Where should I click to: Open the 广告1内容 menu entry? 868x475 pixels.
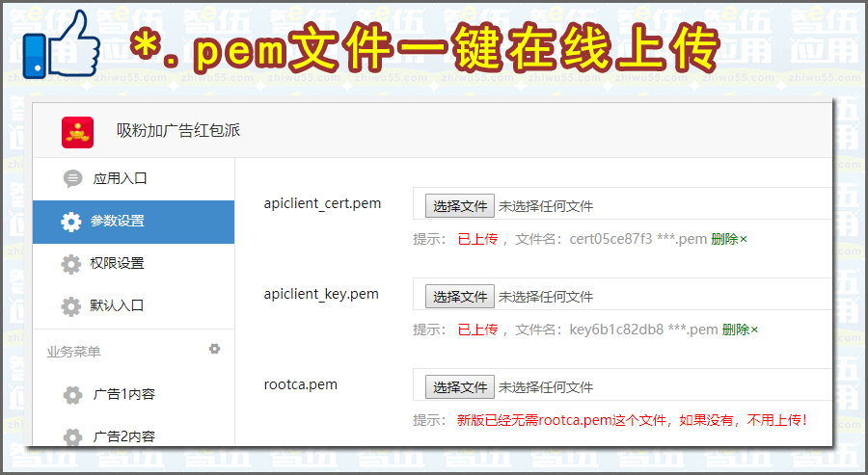click(123, 394)
